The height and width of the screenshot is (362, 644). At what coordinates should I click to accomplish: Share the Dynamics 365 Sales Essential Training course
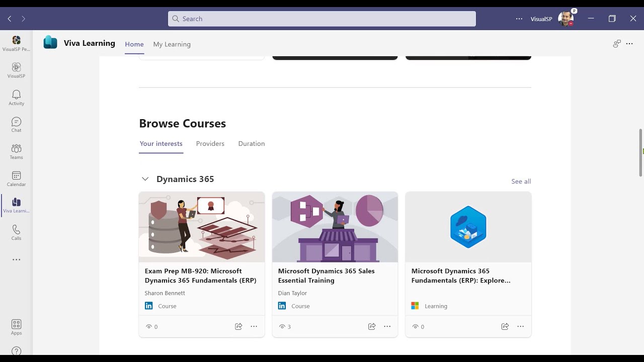click(x=372, y=326)
